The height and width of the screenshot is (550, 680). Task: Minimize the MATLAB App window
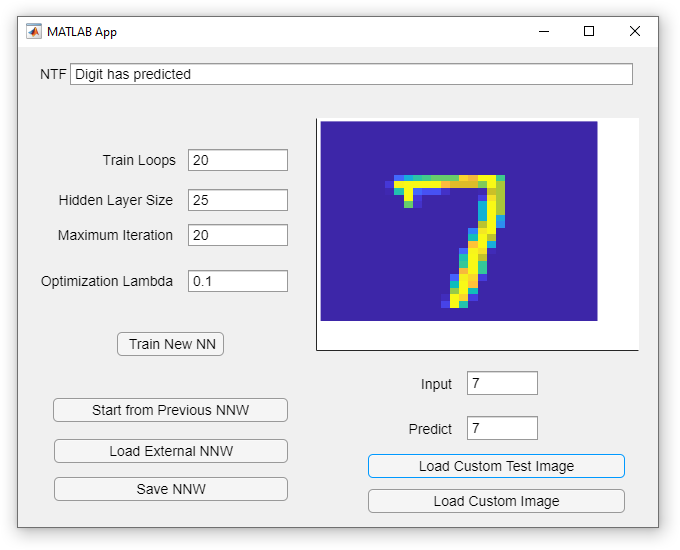pos(544,31)
